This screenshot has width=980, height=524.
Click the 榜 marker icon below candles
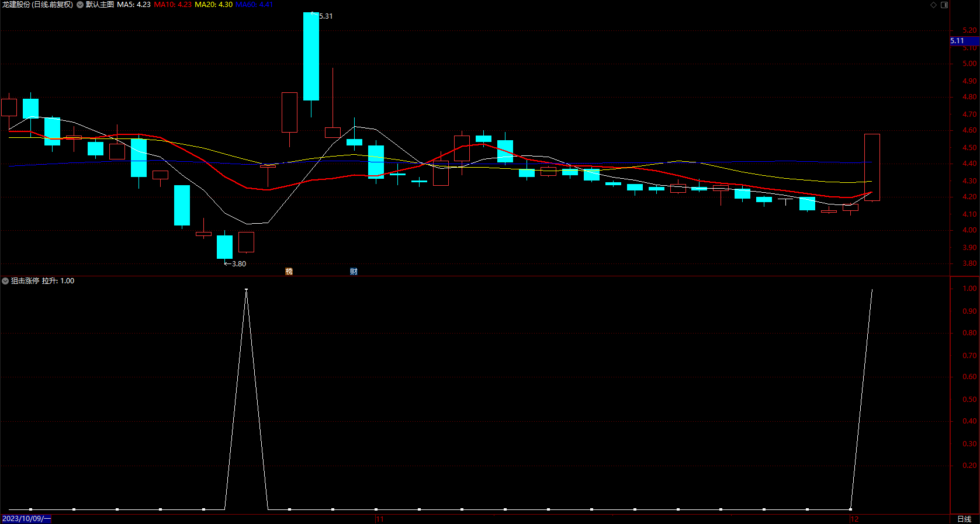tap(289, 271)
